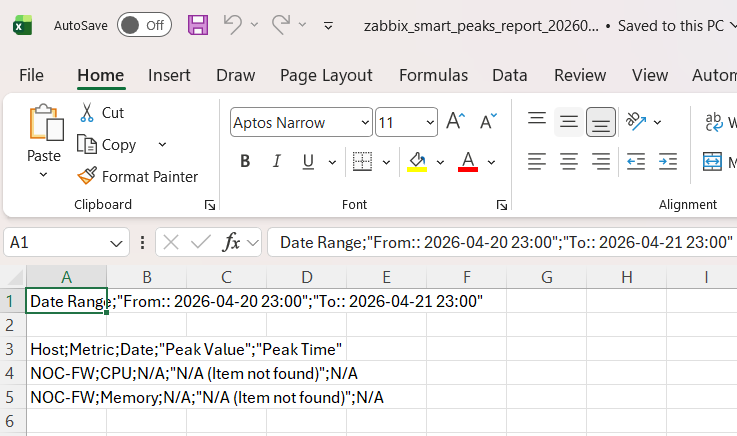
Task: Toggle the AutoSave switch
Action: [144, 25]
